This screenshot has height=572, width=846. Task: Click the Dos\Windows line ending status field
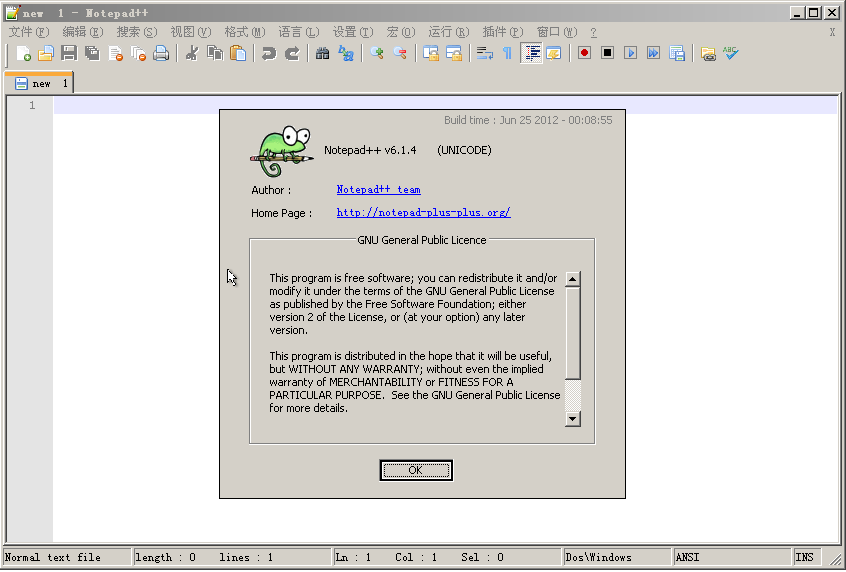(x=617, y=557)
